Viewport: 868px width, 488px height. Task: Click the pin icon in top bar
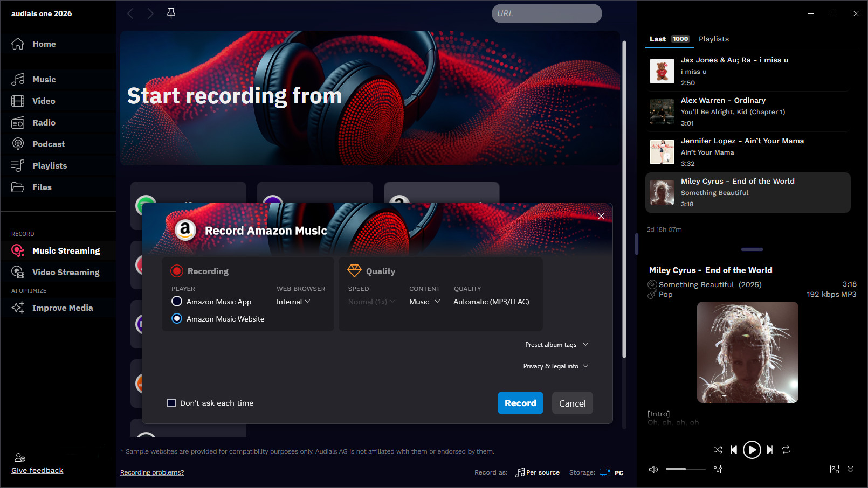[171, 13]
